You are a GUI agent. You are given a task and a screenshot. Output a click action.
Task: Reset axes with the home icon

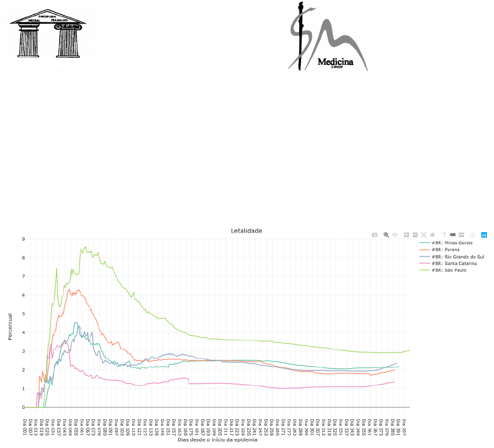point(432,235)
